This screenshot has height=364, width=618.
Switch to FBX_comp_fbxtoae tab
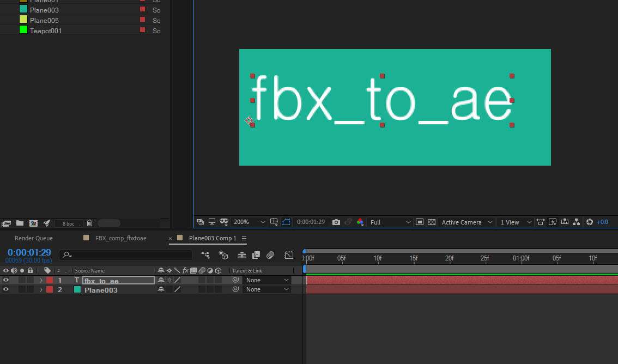coord(120,238)
